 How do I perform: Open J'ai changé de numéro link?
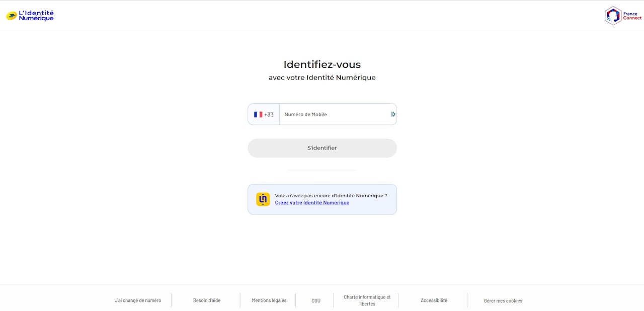[138, 300]
